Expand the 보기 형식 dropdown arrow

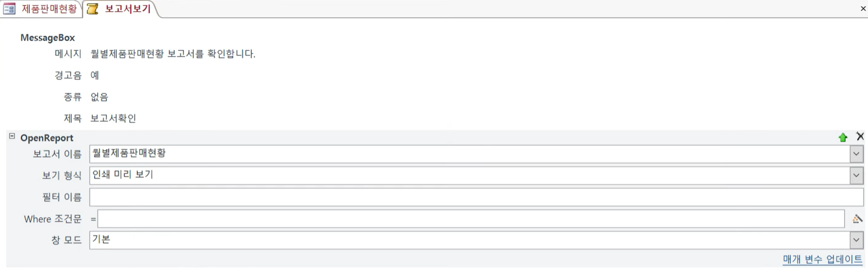[856, 175]
